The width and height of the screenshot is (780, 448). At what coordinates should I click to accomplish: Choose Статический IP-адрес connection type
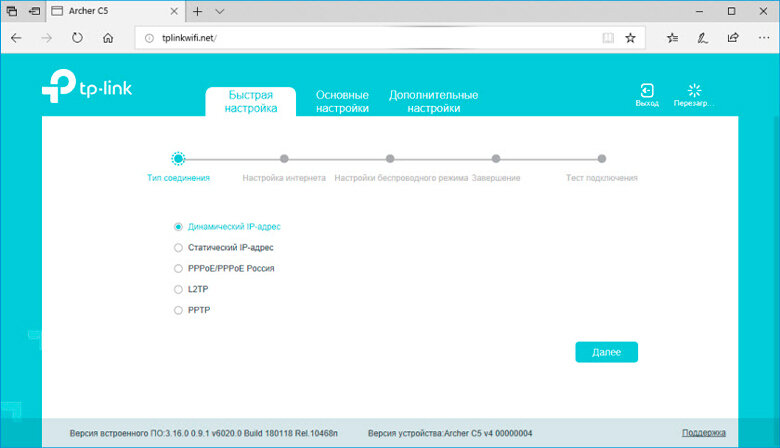tap(178, 248)
